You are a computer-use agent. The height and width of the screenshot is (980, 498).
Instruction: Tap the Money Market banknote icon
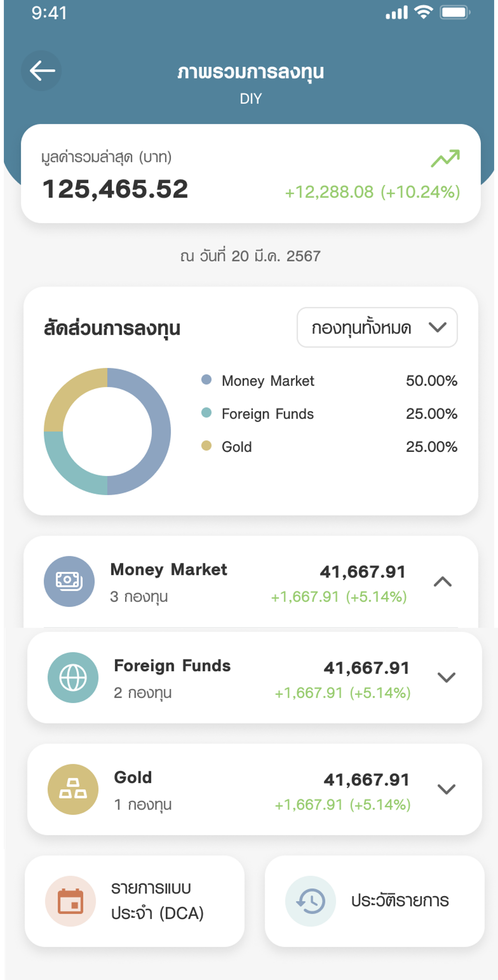[69, 581]
